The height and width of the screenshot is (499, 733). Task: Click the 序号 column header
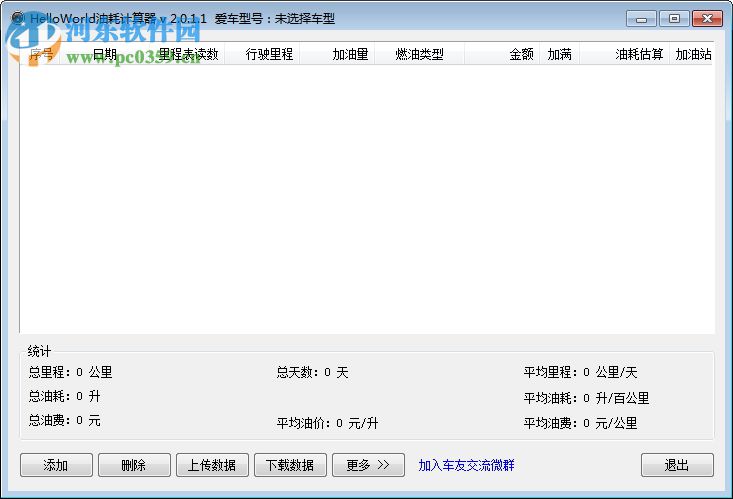click(x=41, y=54)
